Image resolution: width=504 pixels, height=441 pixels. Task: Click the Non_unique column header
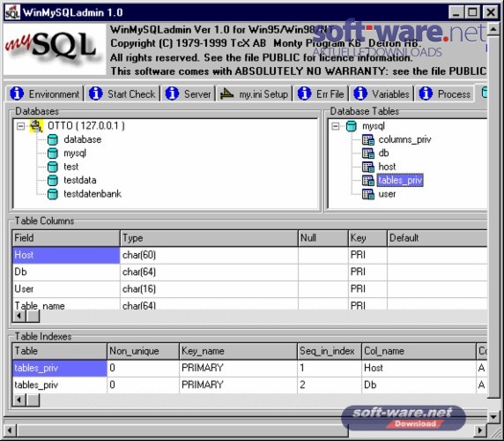[143, 351]
